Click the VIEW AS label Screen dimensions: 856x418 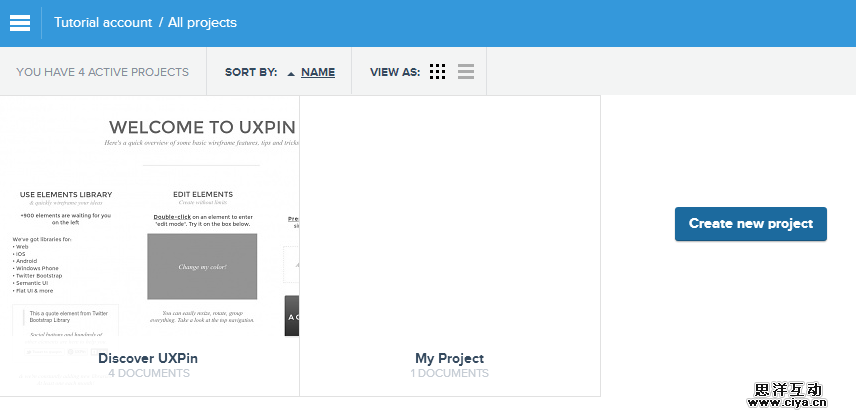(395, 72)
